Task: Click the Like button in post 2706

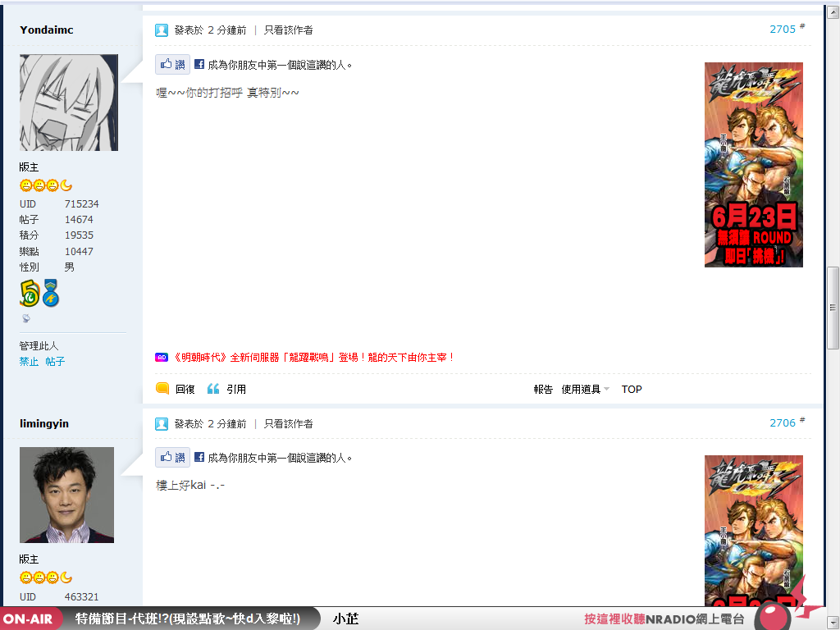Action: 172,458
